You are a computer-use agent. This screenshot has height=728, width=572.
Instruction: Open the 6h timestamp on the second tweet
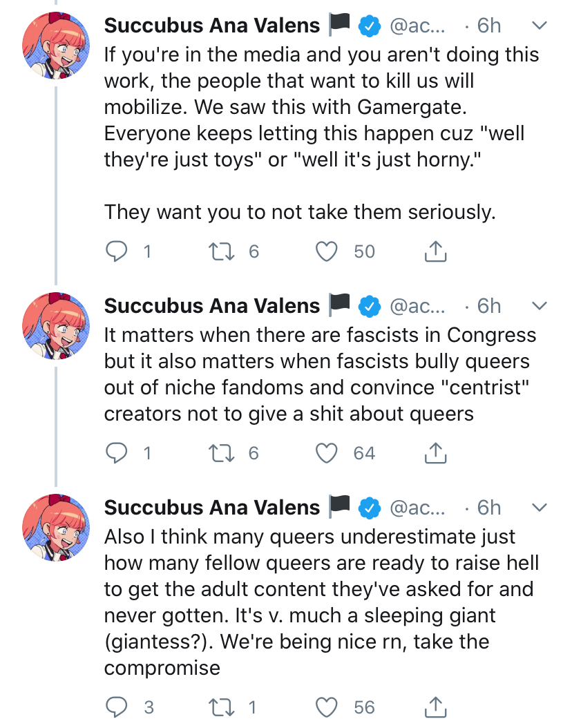(489, 306)
